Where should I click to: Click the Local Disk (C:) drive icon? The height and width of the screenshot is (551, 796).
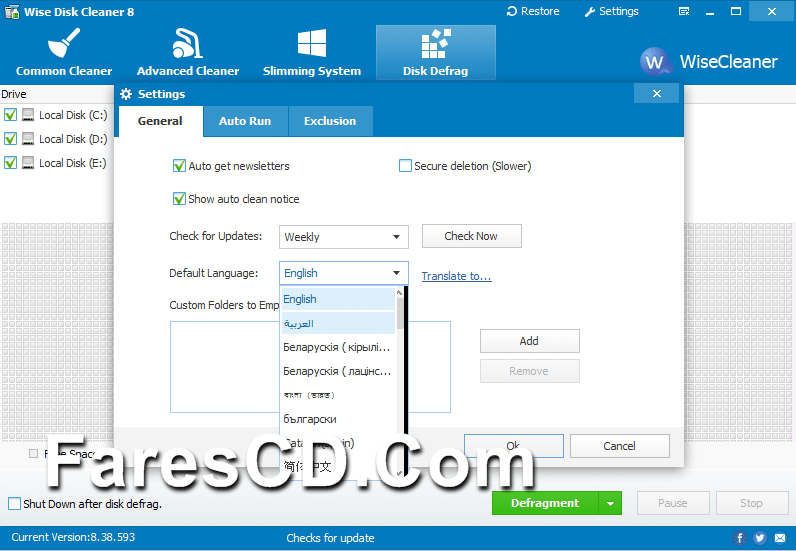point(28,115)
